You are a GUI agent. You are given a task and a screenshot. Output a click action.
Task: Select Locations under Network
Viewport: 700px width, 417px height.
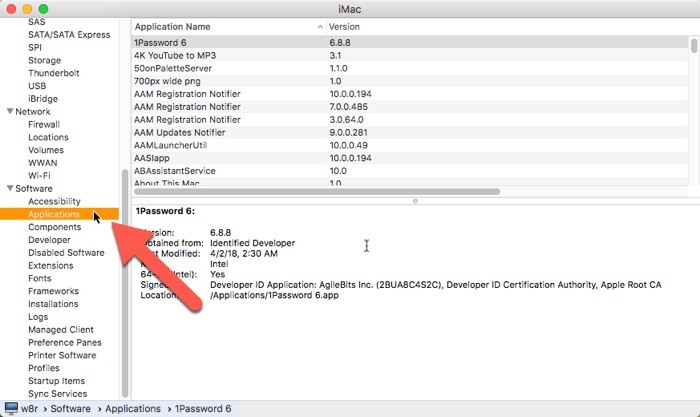click(x=48, y=137)
